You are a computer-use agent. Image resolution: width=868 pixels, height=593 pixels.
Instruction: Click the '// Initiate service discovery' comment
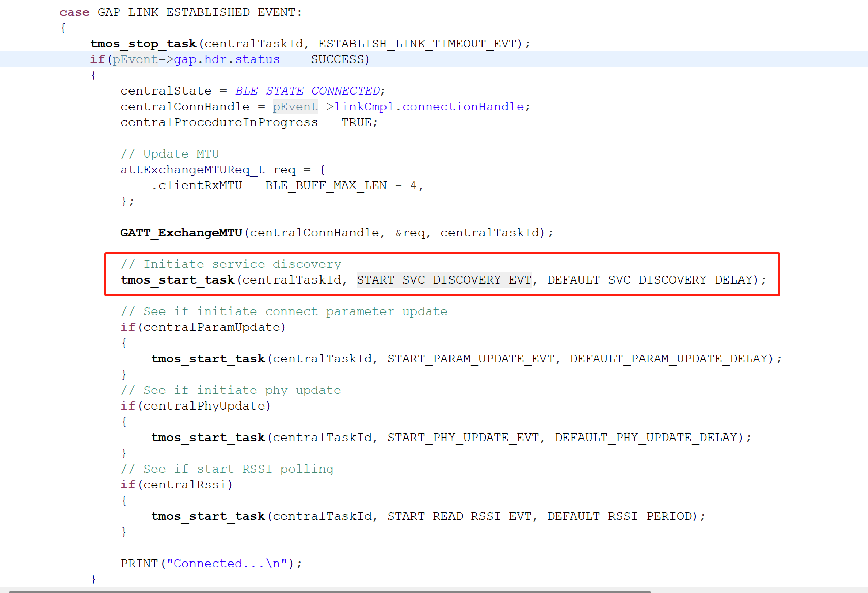(x=231, y=264)
